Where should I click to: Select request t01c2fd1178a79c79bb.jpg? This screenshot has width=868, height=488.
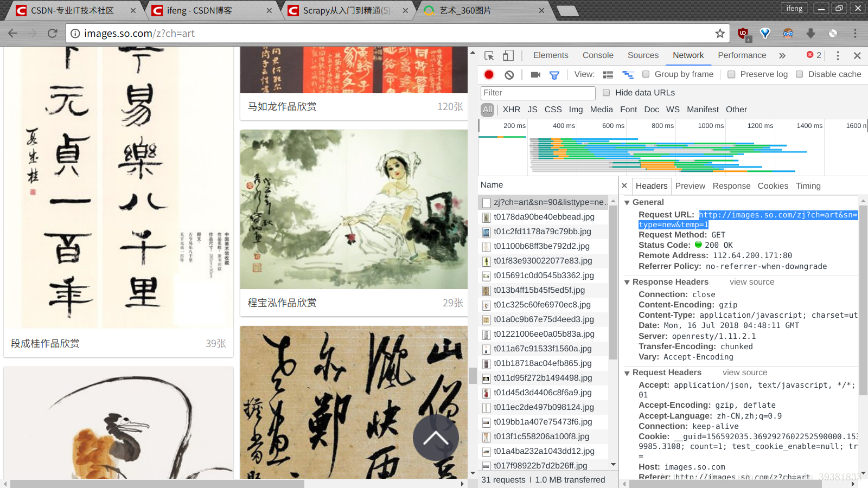543,232
